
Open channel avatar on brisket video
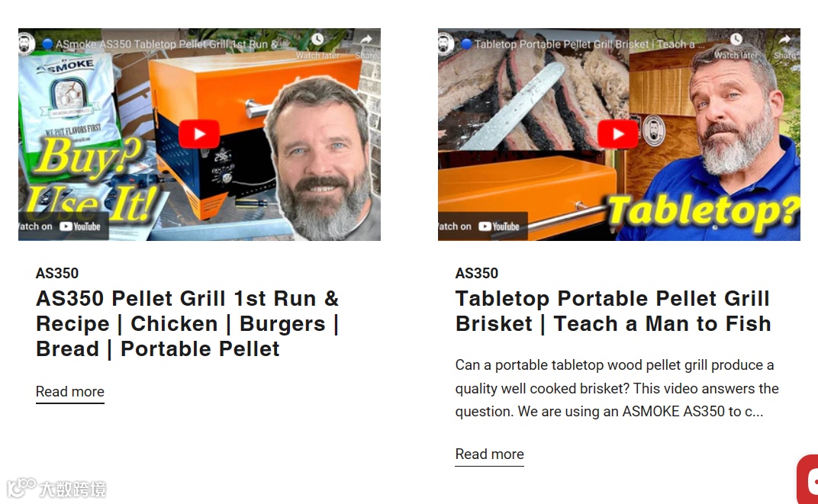point(446,43)
